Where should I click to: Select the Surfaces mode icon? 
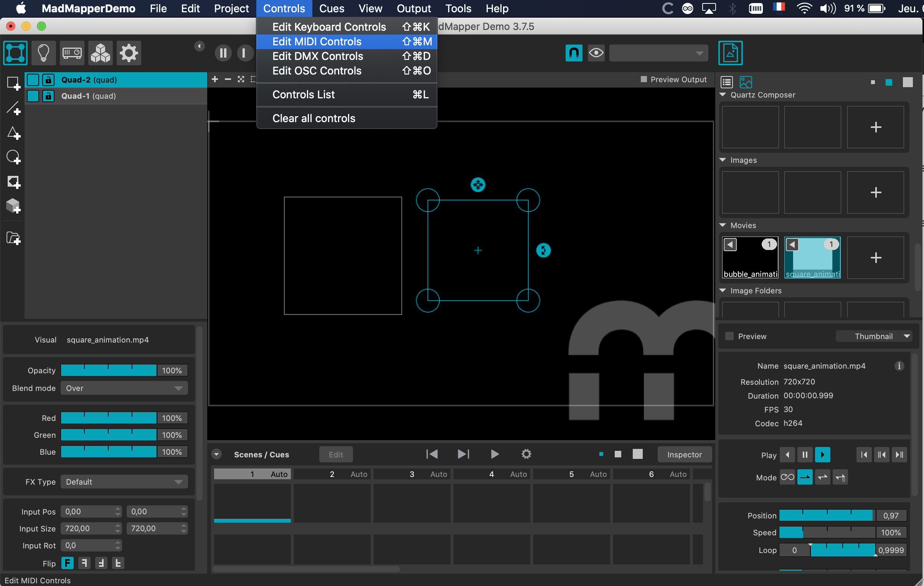pos(15,53)
